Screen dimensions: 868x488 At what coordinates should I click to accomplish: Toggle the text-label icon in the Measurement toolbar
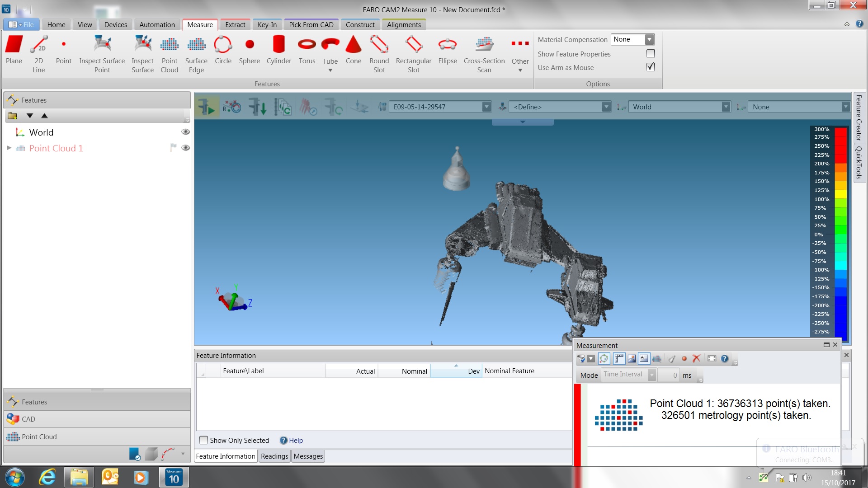[x=644, y=359]
